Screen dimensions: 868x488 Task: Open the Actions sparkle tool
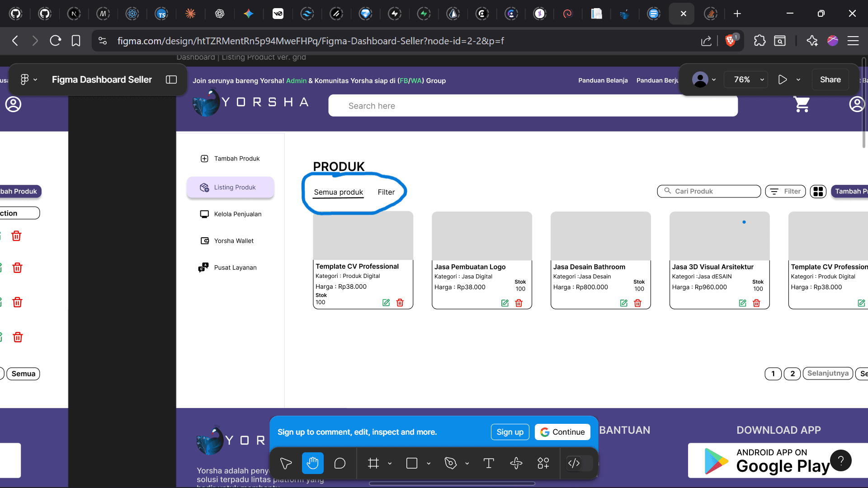516,463
